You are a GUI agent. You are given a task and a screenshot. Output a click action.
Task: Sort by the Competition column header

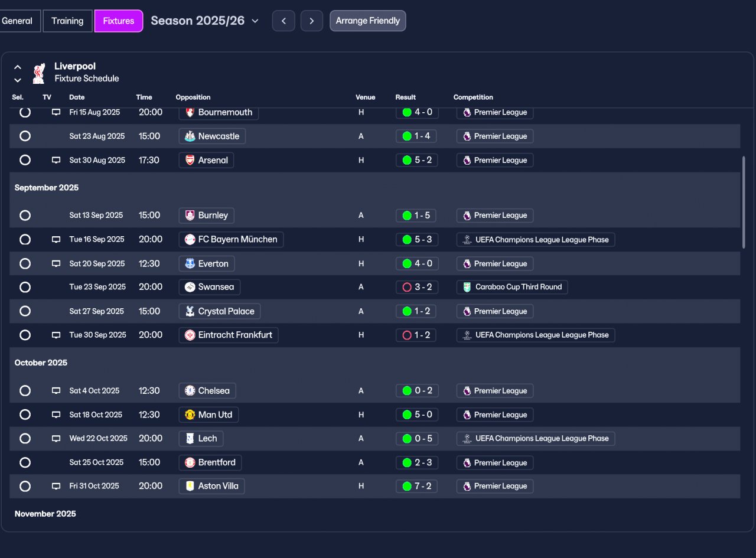(x=473, y=97)
